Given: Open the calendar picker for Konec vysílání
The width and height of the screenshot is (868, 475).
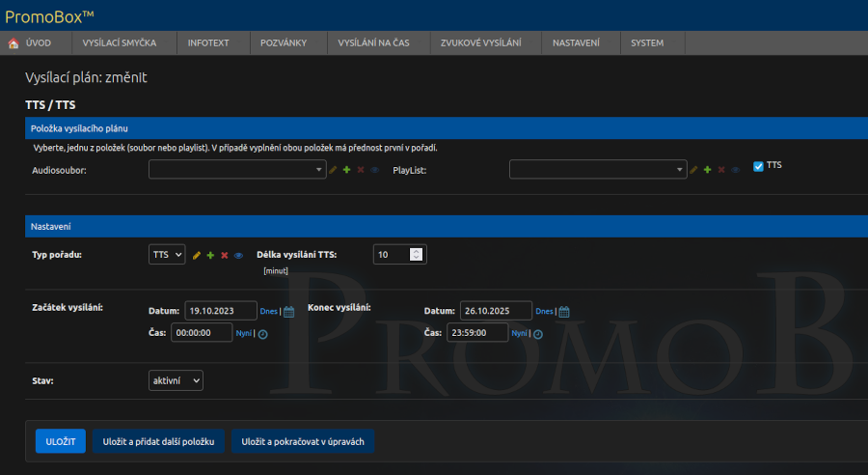Looking at the screenshot, I should pyautogui.click(x=564, y=311).
